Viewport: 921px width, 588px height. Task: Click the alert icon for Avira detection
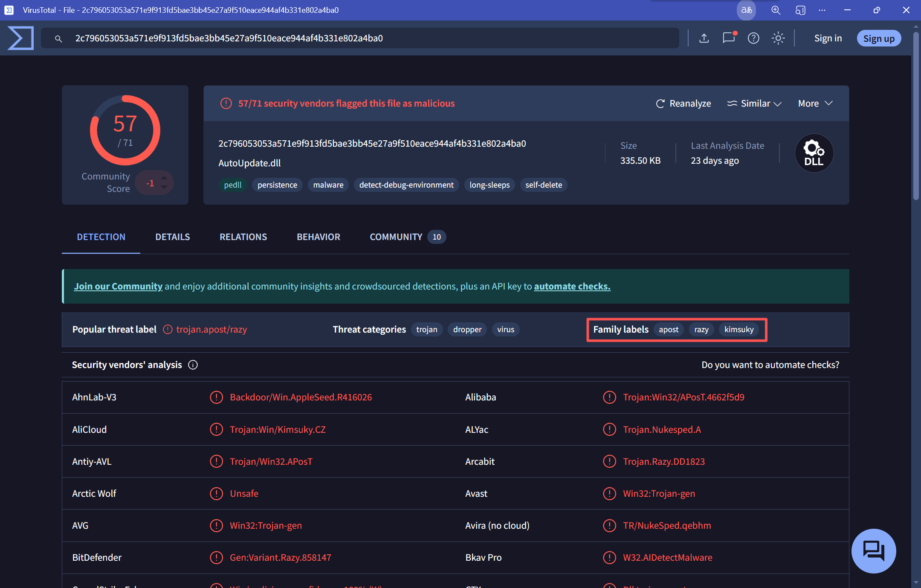[x=610, y=525]
